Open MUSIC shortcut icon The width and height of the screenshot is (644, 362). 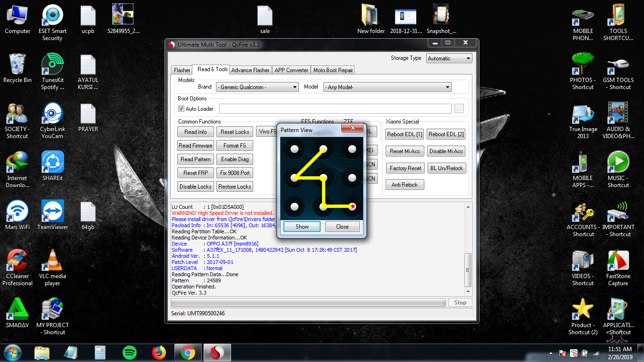click(x=618, y=170)
